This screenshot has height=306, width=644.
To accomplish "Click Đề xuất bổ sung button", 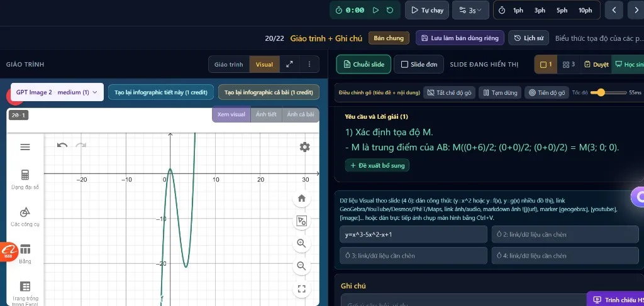I will (x=377, y=165).
